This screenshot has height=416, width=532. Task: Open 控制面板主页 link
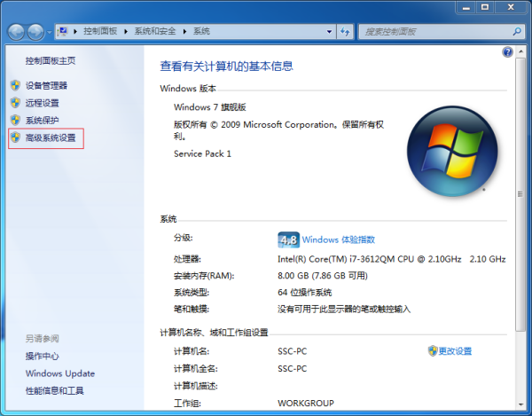(51, 60)
